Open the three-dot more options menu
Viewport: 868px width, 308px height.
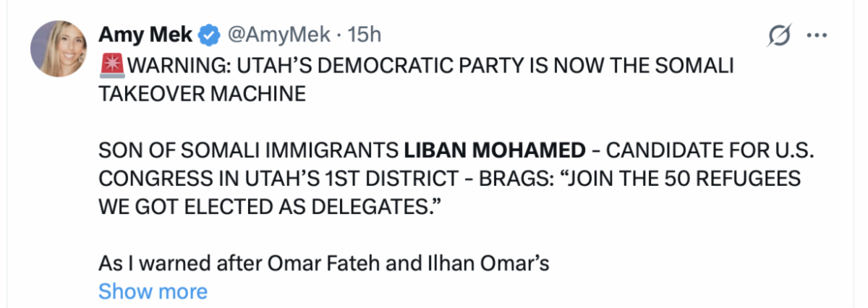[x=817, y=35]
